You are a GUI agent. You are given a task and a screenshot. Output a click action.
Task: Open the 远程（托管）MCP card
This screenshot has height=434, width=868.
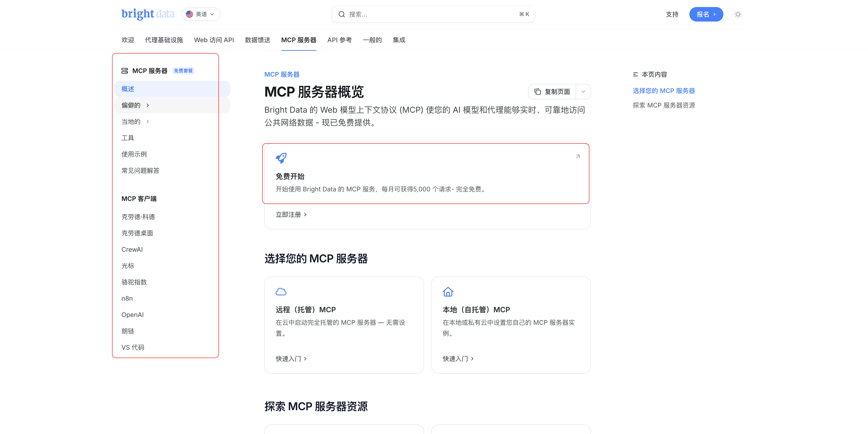(x=344, y=325)
